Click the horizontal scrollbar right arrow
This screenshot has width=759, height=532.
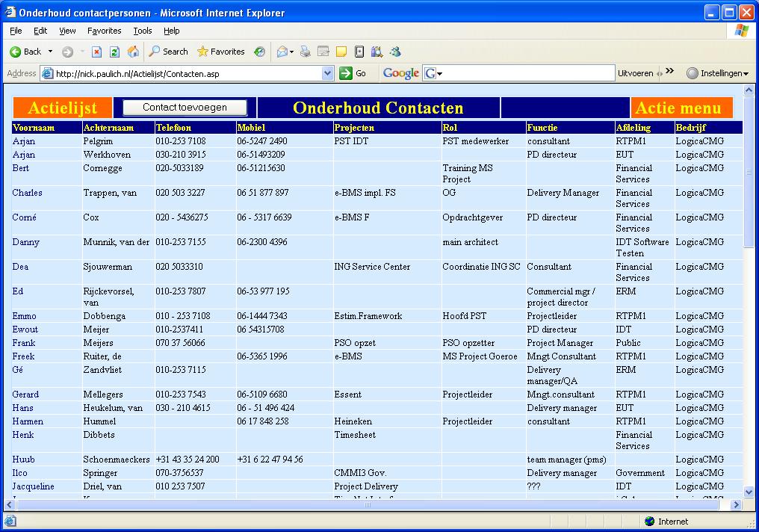737,504
